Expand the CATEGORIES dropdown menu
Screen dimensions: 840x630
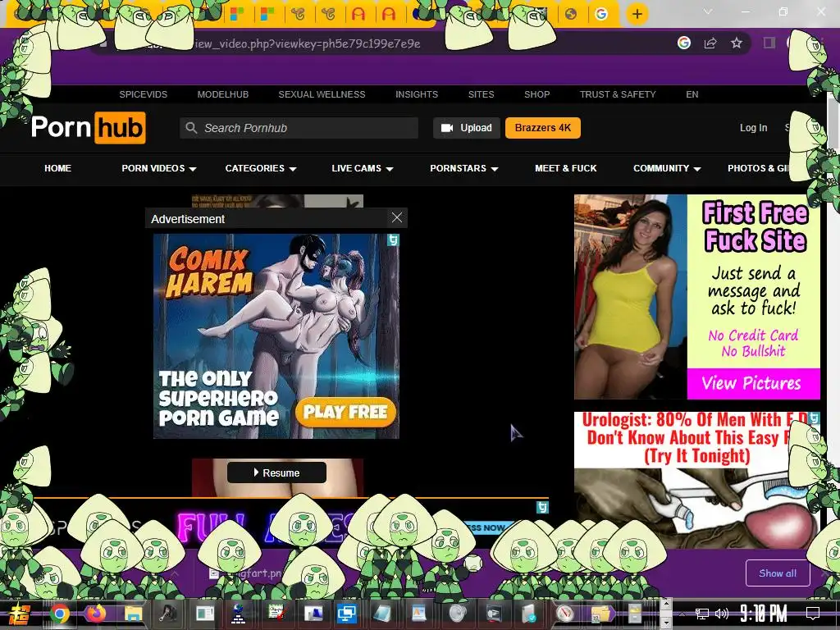261,168
